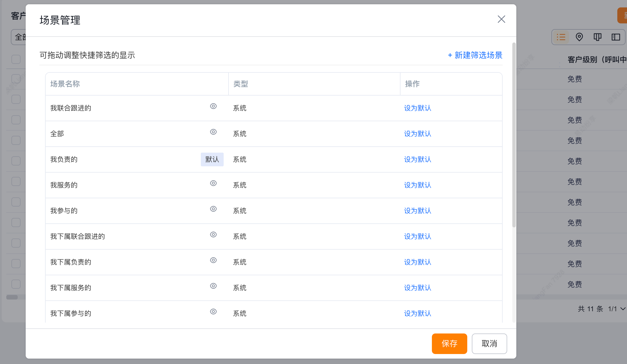Image resolution: width=627 pixels, height=364 pixels.
Task: Switch to map location view icon
Action: click(579, 37)
